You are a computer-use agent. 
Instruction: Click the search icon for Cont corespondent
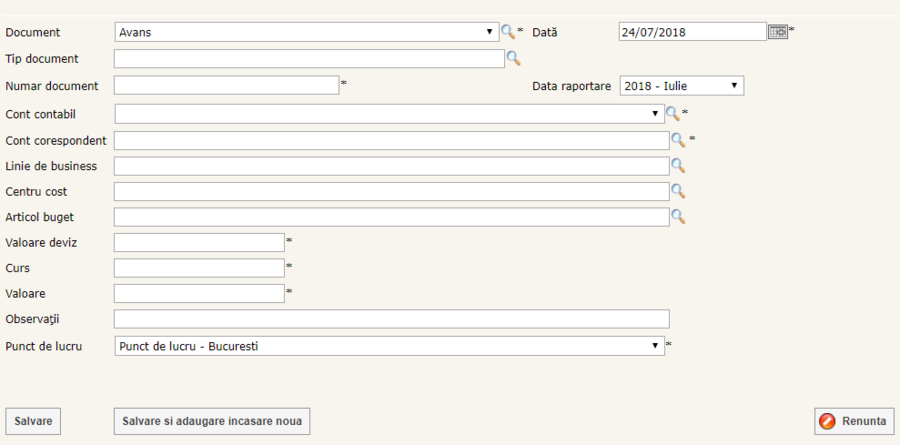[x=678, y=140]
